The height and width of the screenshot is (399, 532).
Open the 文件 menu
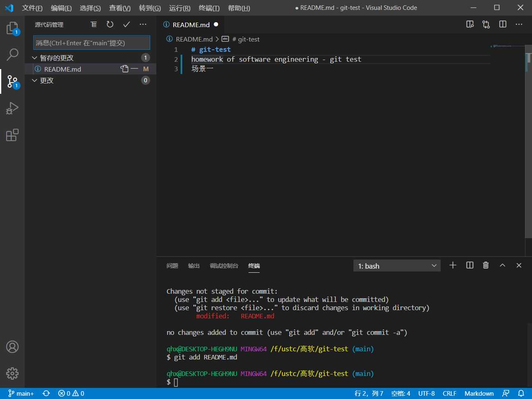(x=32, y=8)
